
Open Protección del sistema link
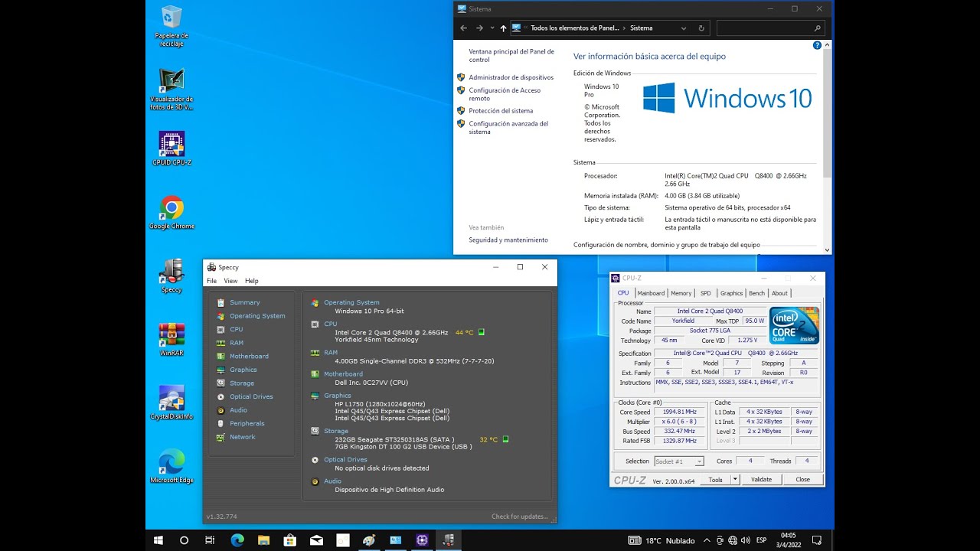click(501, 111)
